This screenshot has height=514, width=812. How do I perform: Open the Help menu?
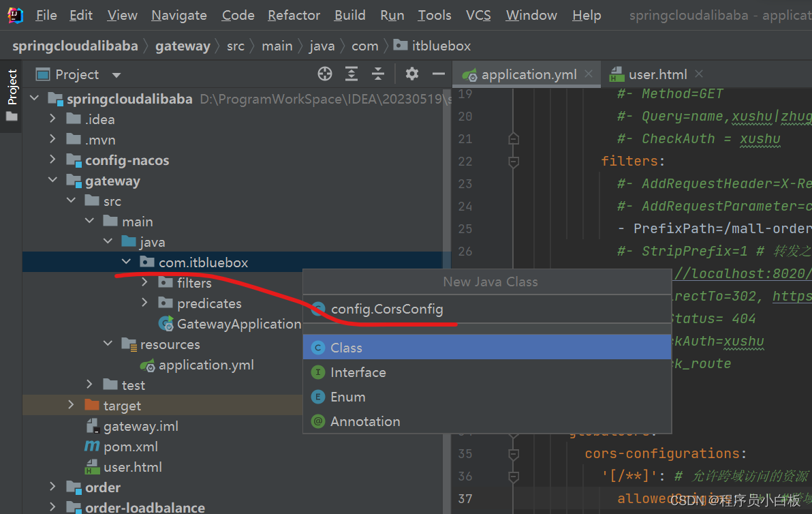587,16
